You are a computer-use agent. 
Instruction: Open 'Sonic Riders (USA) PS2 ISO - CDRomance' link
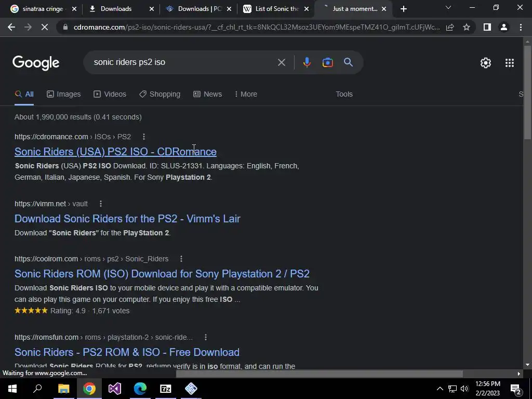(x=115, y=152)
